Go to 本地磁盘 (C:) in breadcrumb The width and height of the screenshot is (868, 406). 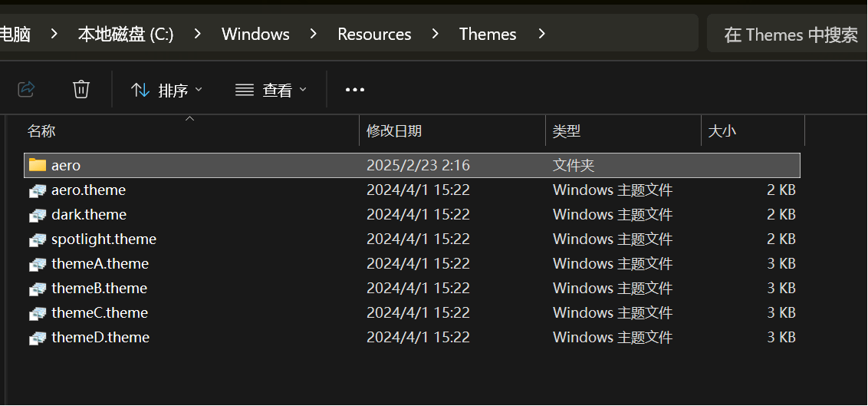(126, 35)
